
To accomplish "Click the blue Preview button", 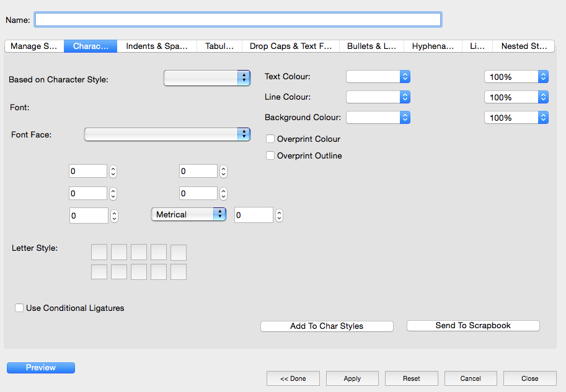I will tap(41, 368).
